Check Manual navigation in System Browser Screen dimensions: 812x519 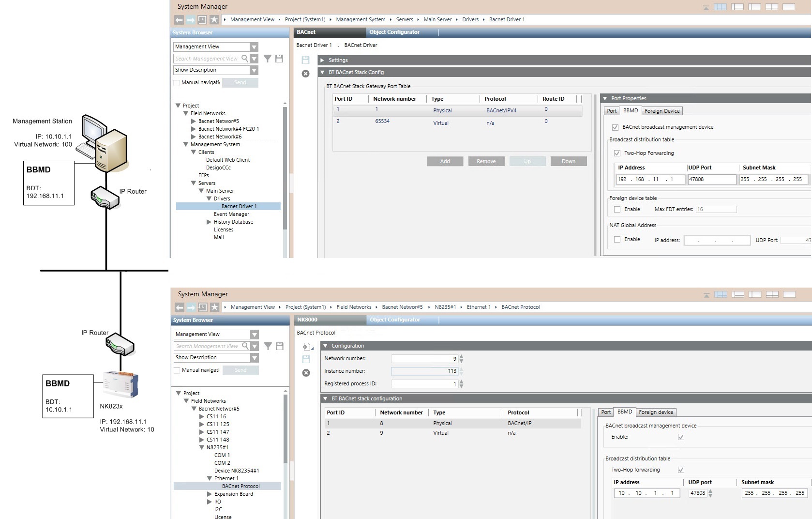[x=176, y=82]
